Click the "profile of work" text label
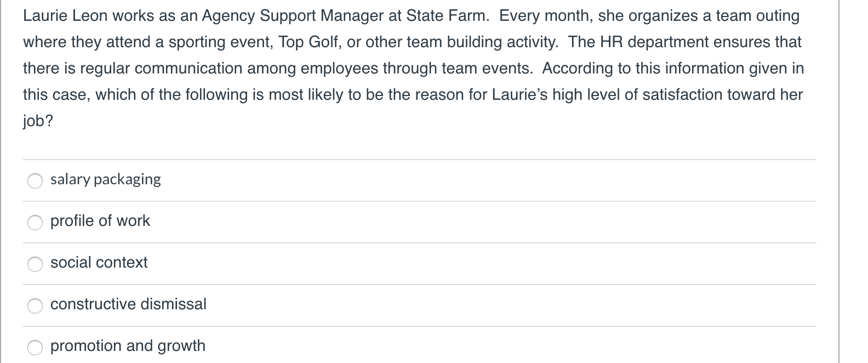 (100, 220)
